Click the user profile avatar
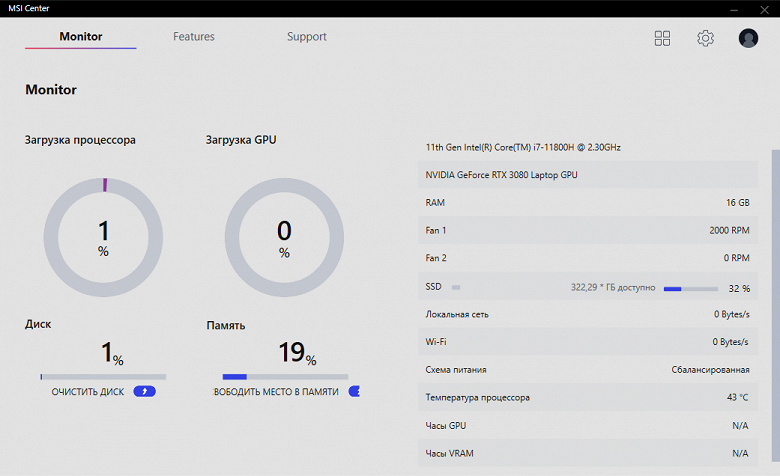 point(748,38)
